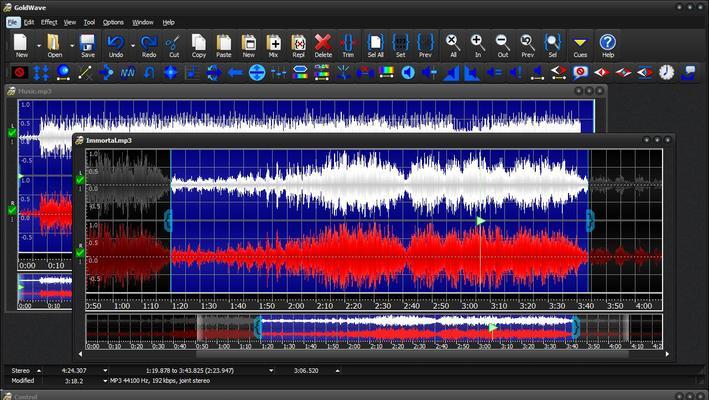709x400 pixels.
Task: Click the Paste clipboard icon
Action: coord(223,46)
